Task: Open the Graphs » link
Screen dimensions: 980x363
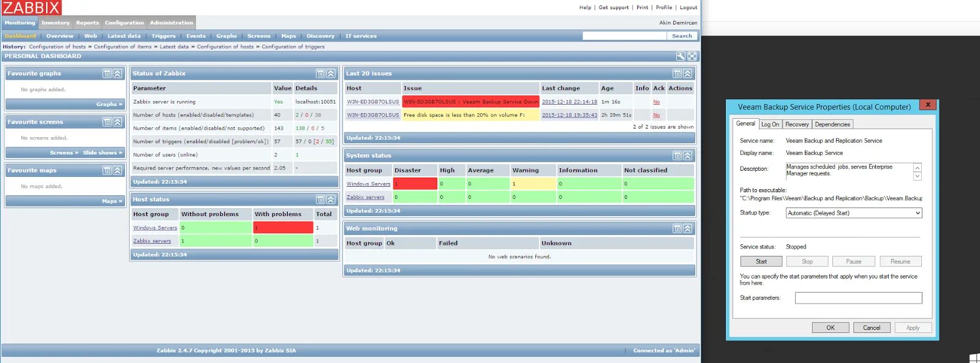Action: 109,104
